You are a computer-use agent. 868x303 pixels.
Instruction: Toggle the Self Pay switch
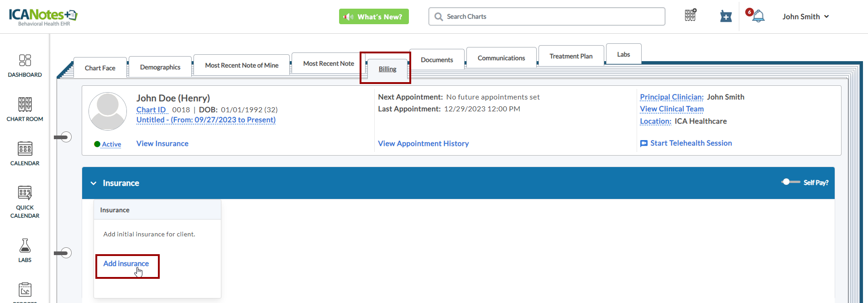tap(790, 182)
